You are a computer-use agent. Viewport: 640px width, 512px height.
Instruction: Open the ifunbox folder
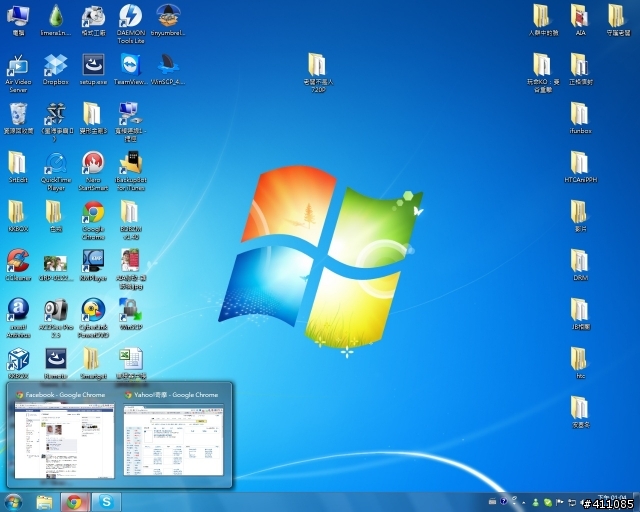click(580, 118)
